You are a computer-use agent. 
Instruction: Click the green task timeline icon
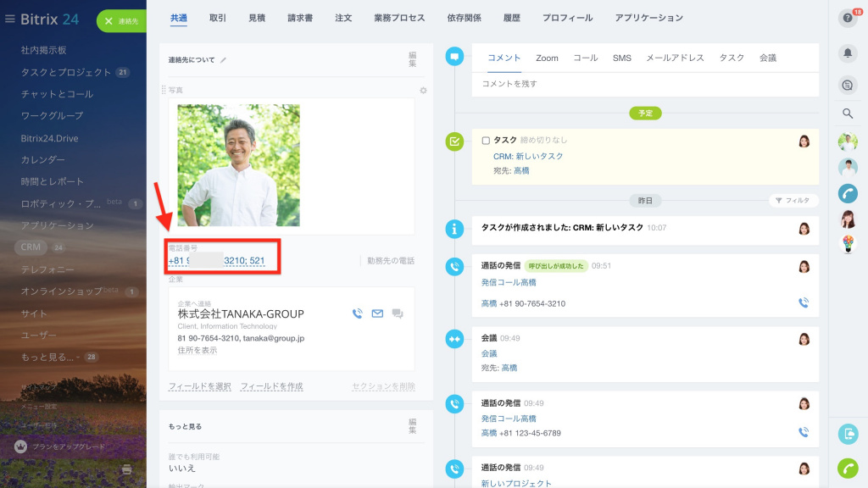pos(454,141)
